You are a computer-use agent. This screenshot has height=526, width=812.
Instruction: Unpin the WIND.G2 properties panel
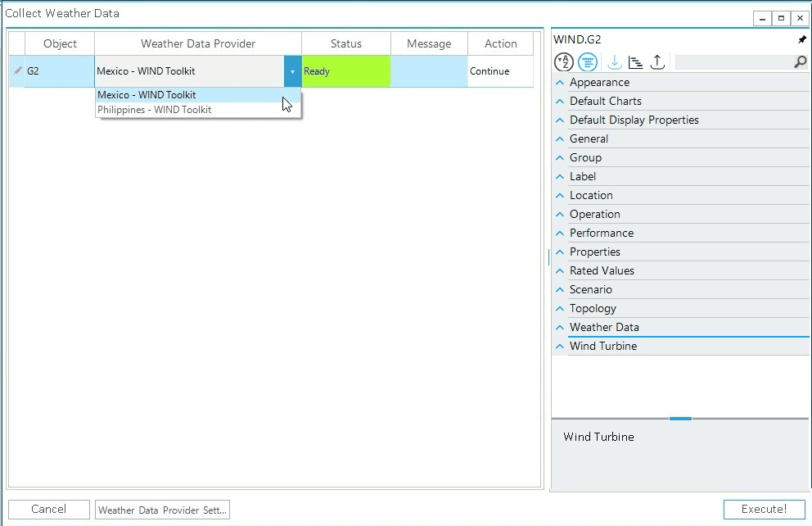[803, 39]
